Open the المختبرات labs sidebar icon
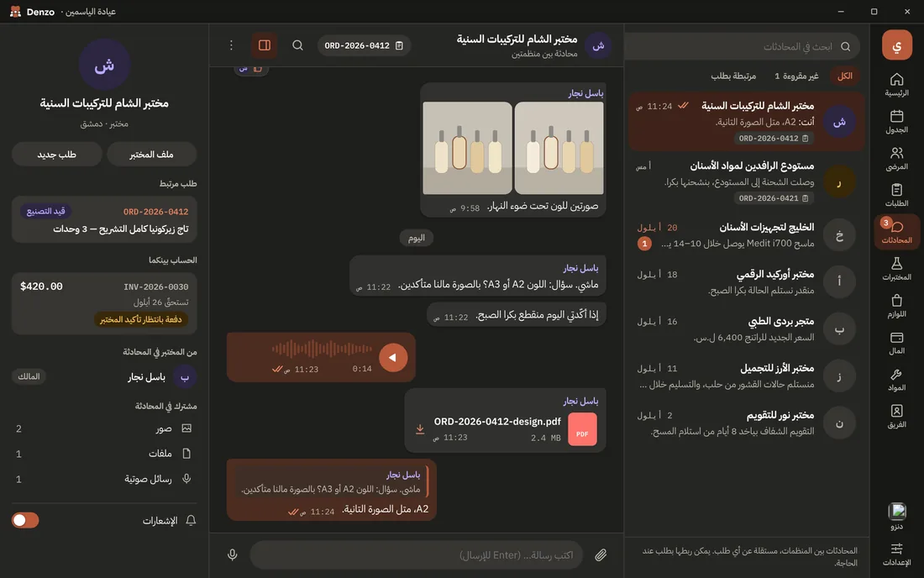Viewport: 924px width, 578px height. click(x=896, y=269)
